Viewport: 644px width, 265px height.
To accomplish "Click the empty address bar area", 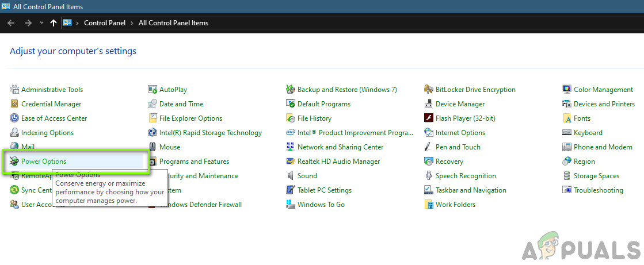I will click(403, 23).
